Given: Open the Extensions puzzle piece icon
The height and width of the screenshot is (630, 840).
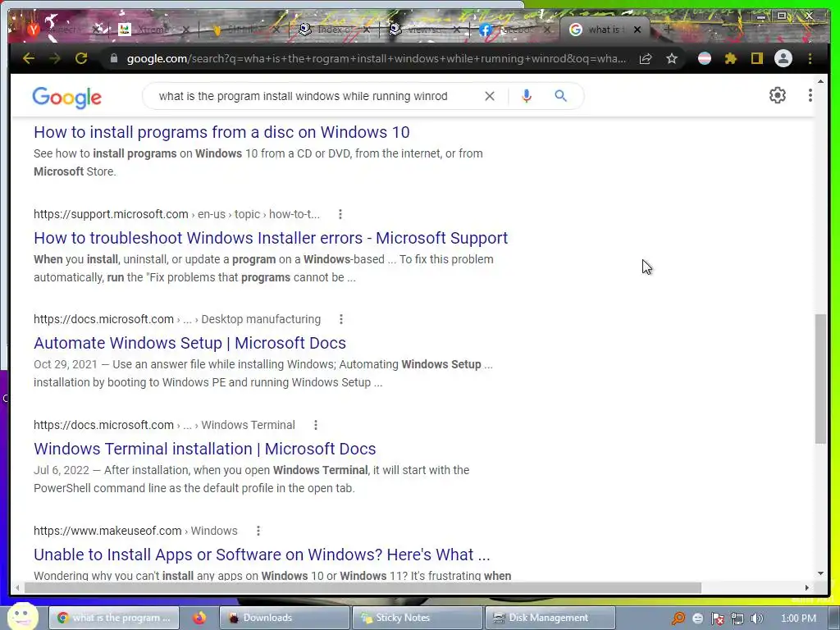Looking at the screenshot, I should tap(731, 58).
